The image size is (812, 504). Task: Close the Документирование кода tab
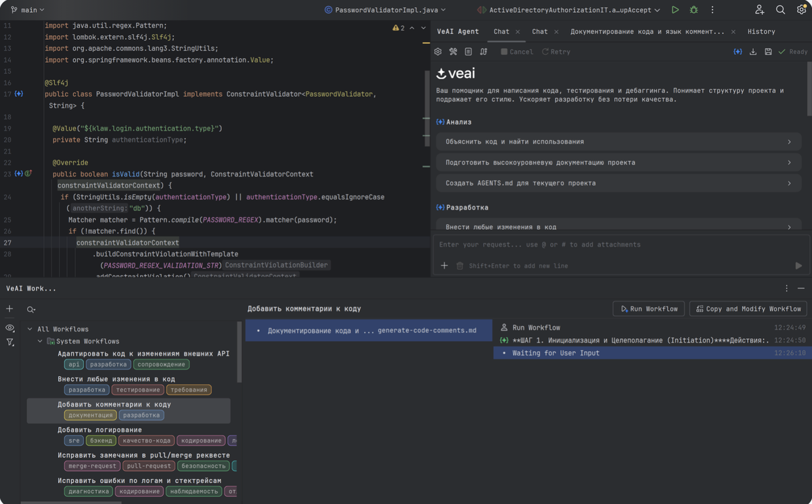[x=734, y=32]
